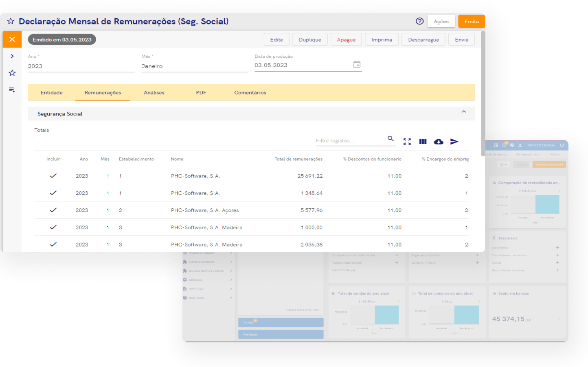Toggle Incluir checkmark for the 25 691,22 row
588x367 pixels.
point(53,176)
